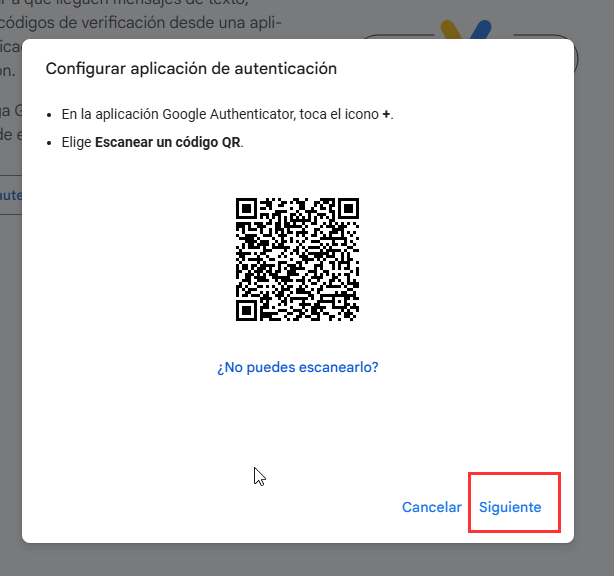Click the yellow stroke of the background illustration
This screenshot has width=614, height=576.
[x=450, y=30]
